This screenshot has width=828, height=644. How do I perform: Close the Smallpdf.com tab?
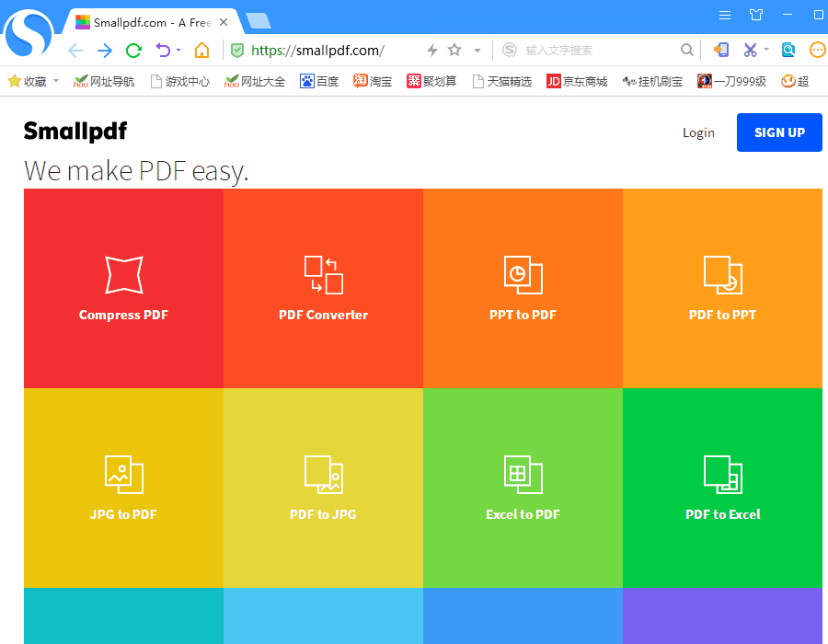coord(224,22)
